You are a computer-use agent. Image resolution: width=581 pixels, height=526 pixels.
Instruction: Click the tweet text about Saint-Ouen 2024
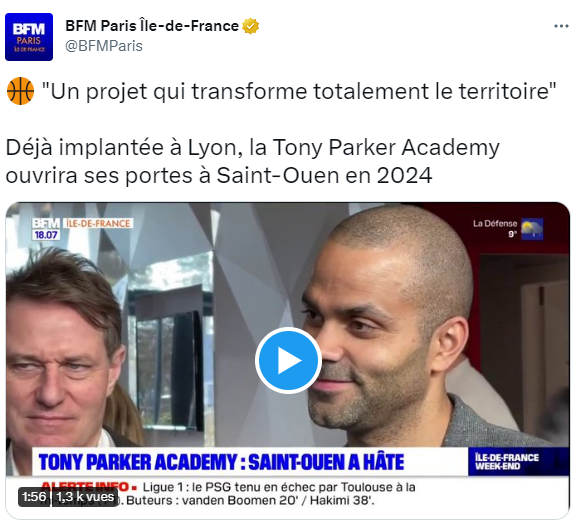point(252,161)
